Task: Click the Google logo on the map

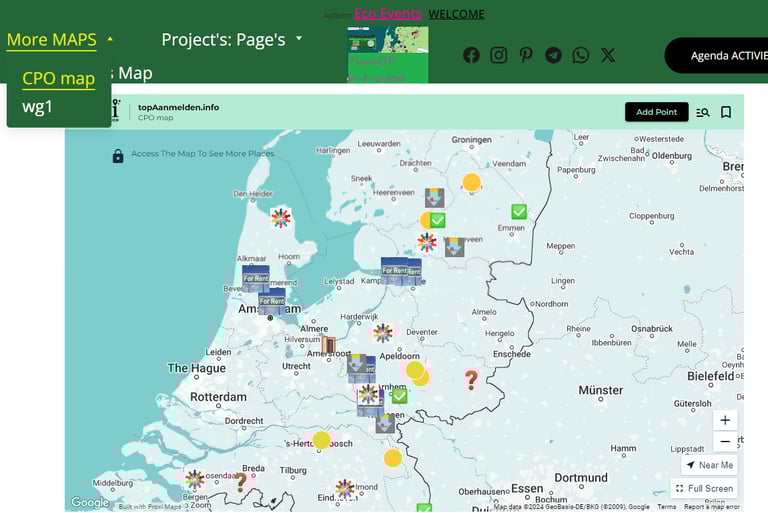Action: (x=90, y=502)
